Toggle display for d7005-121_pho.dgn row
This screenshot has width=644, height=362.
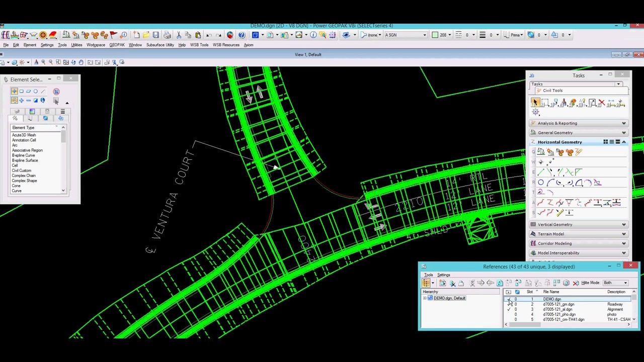click(x=508, y=314)
